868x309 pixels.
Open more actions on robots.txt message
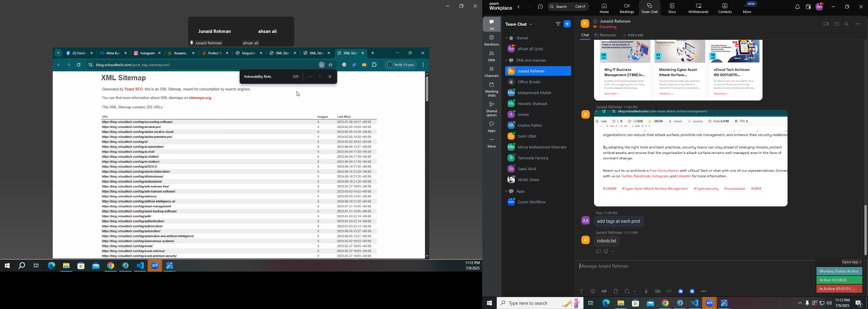(614, 252)
